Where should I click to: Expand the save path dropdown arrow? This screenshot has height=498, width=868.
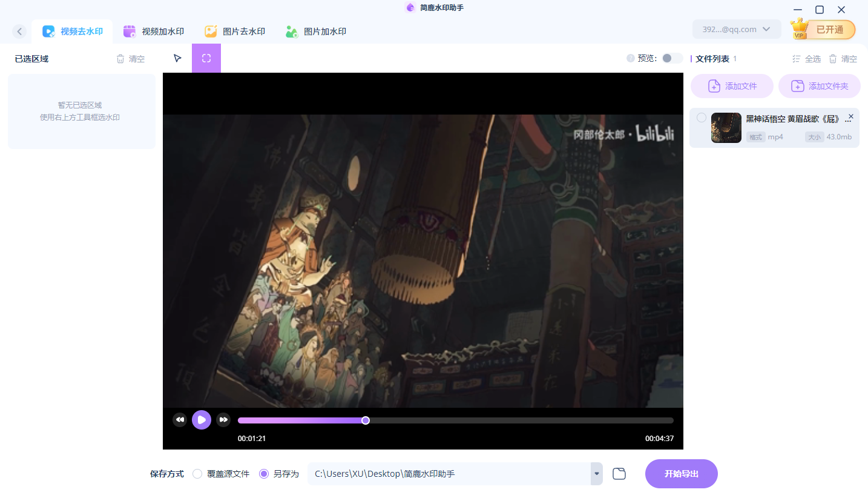pos(597,474)
